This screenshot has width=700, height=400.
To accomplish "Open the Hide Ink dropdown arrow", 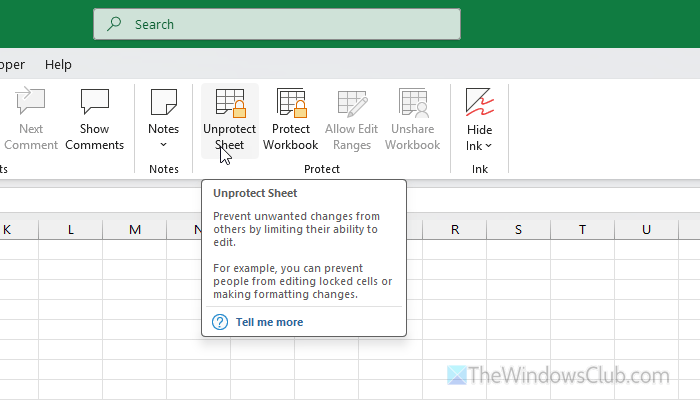I will click(x=488, y=146).
